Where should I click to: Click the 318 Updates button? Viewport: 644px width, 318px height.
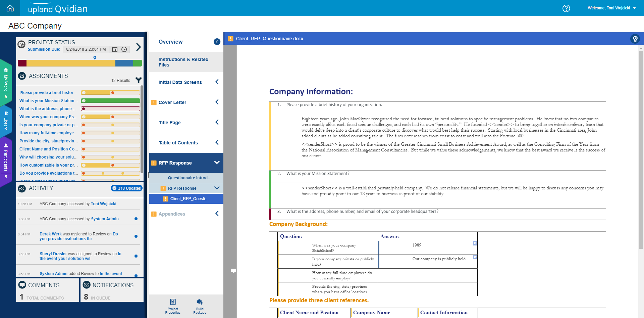[126, 188]
